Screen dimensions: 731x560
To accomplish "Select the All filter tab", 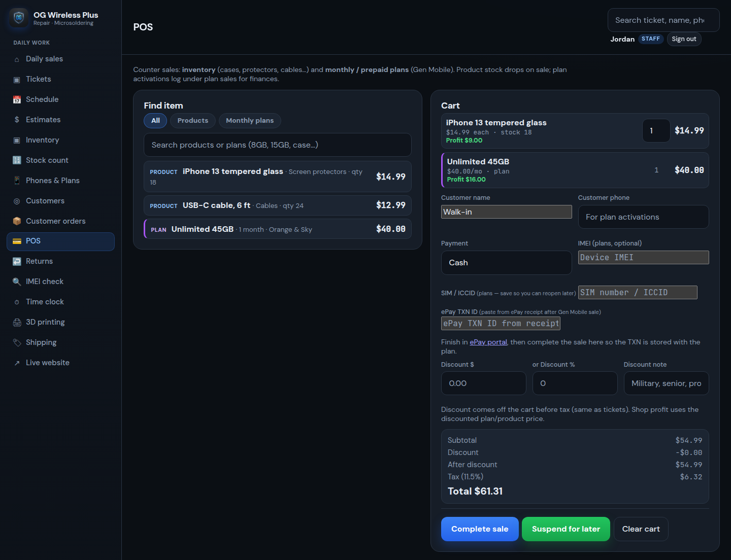I will tap(155, 121).
